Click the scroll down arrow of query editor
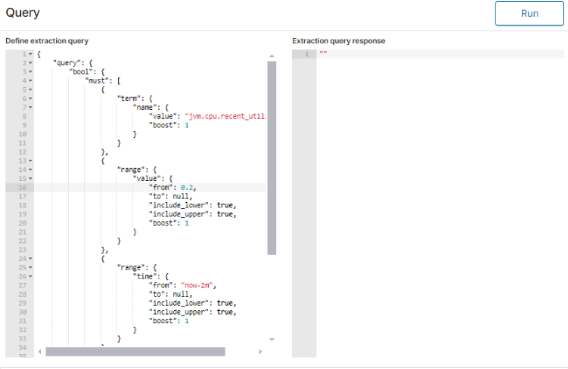 tap(272, 340)
